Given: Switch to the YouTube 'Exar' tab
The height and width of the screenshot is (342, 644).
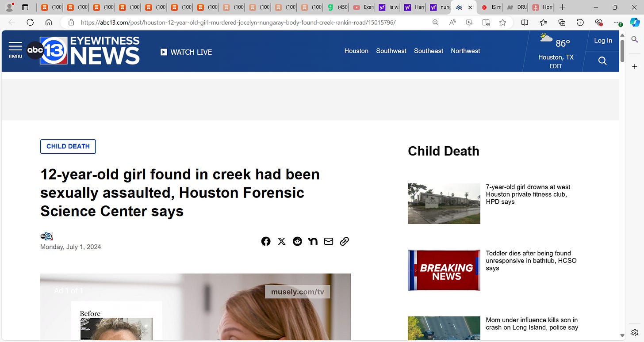Looking at the screenshot, I should pyautogui.click(x=363, y=7).
